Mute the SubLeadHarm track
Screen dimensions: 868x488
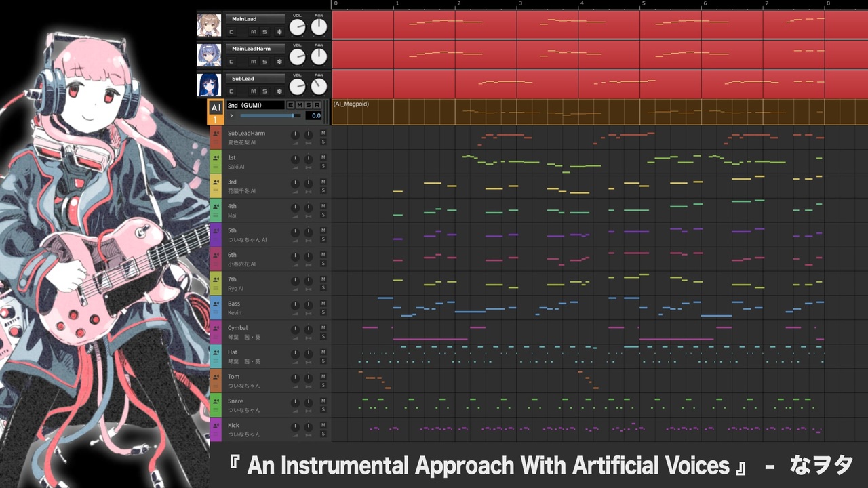click(323, 133)
